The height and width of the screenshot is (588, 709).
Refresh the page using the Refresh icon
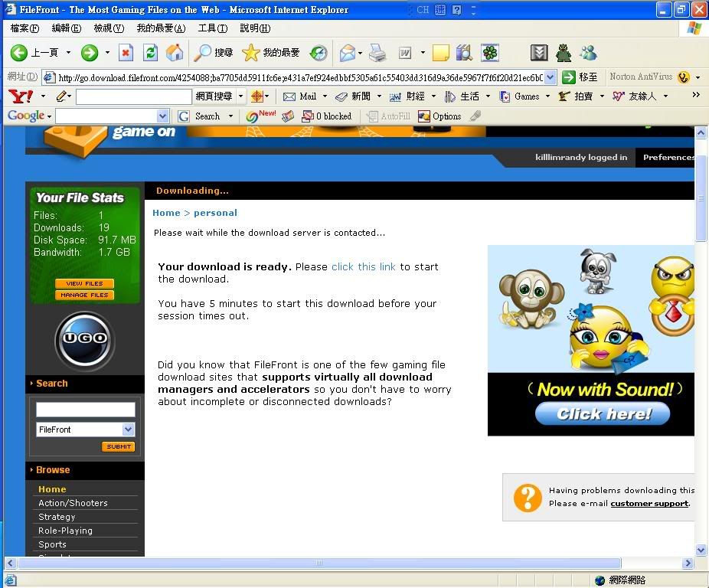pos(150,53)
